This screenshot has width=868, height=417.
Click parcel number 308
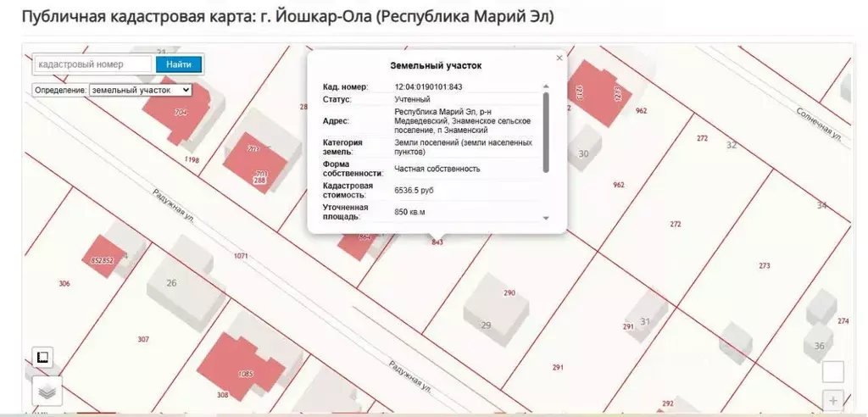pyautogui.click(x=223, y=395)
